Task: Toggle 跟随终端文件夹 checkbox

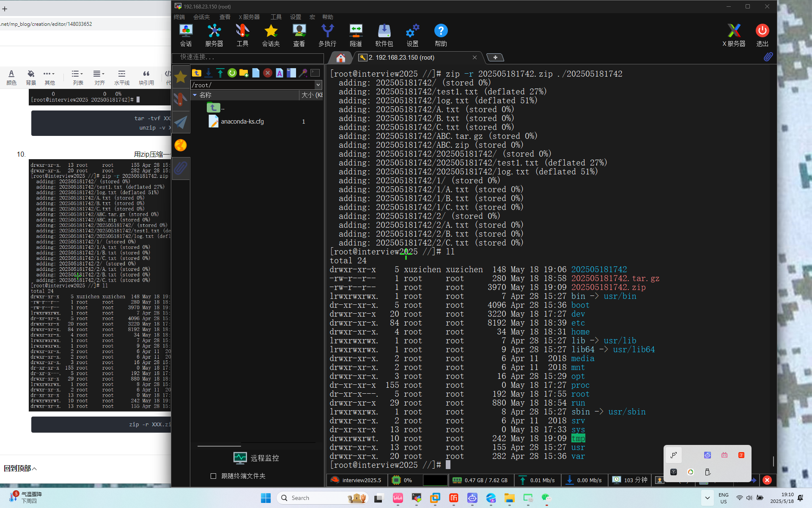Action: coord(214,476)
